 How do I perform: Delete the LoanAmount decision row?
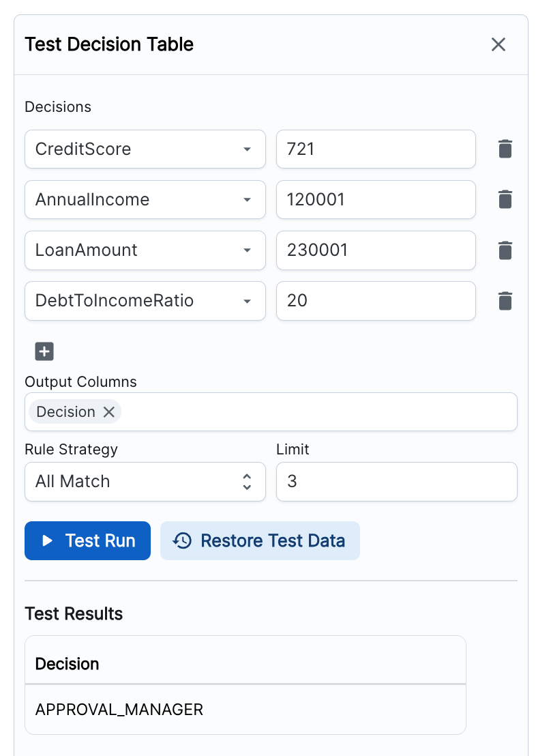click(505, 250)
